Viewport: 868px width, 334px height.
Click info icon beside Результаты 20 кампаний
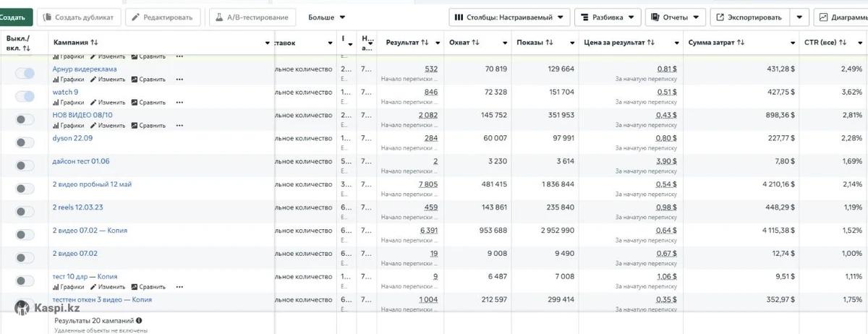point(139,320)
